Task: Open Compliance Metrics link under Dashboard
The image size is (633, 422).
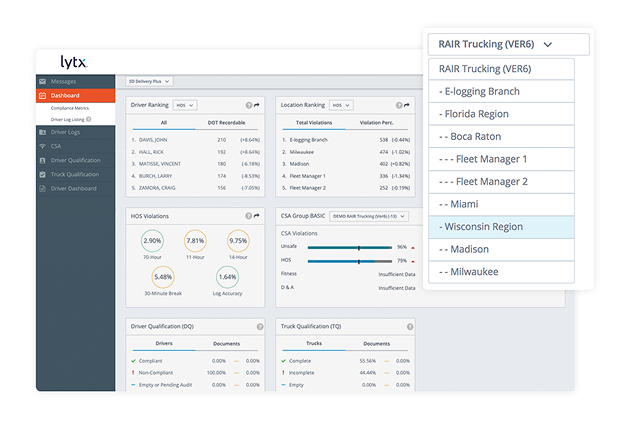Action: pyautogui.click(x=70, y=108)
